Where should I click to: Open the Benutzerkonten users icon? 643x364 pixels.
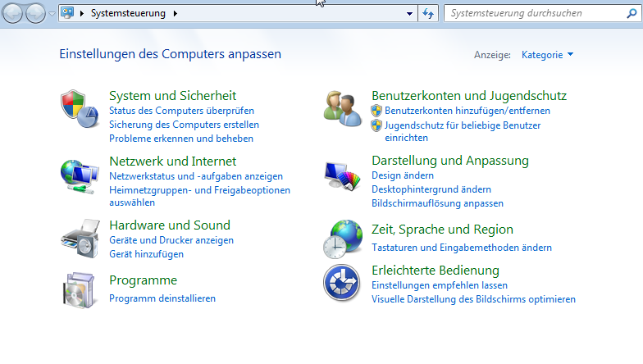click(x=343, y=108)
